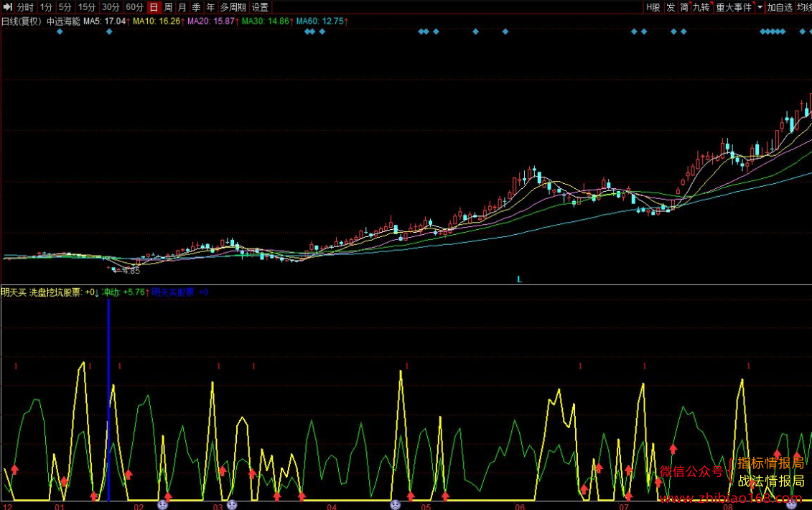The width and height of the screenshot is (812, 510).
Task: Expand the dropdown arrow beside 重大事件
Action: [x=760, y=7]
